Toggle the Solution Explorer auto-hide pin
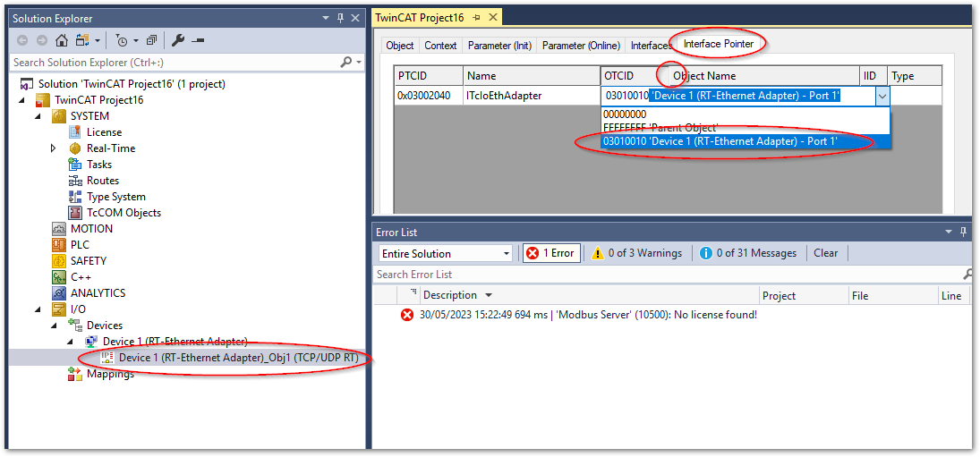The height and width of the screenshot is (457, 980). tap(341, 19)
